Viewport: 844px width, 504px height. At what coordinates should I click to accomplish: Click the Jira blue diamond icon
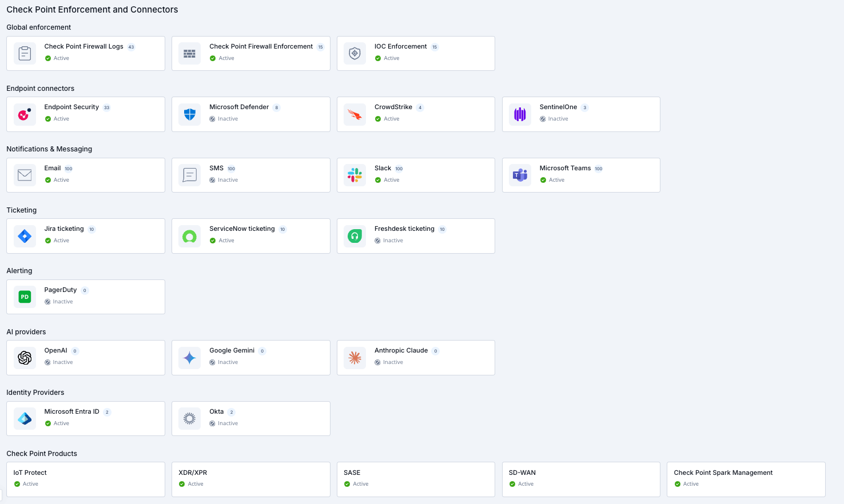coord(25,236)
